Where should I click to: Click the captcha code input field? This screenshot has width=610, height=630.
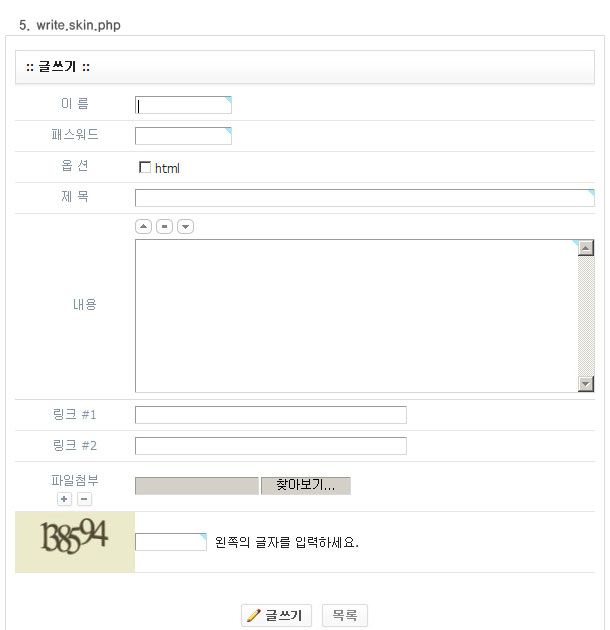click(171, 542)
